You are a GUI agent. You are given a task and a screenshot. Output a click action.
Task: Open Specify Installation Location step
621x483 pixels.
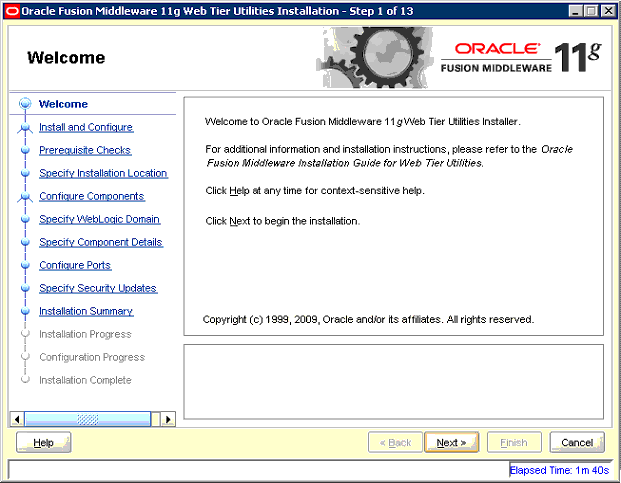(103, 173)
